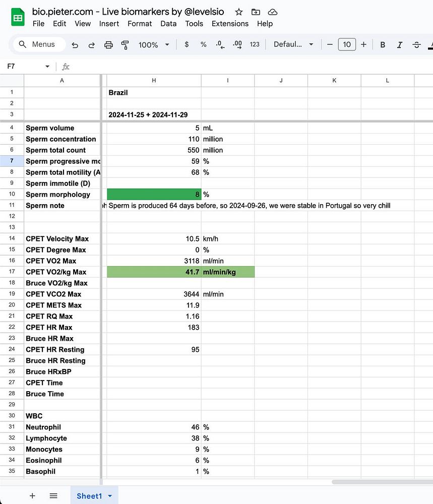
Task: Open the File menu
Action: (39, 24)
